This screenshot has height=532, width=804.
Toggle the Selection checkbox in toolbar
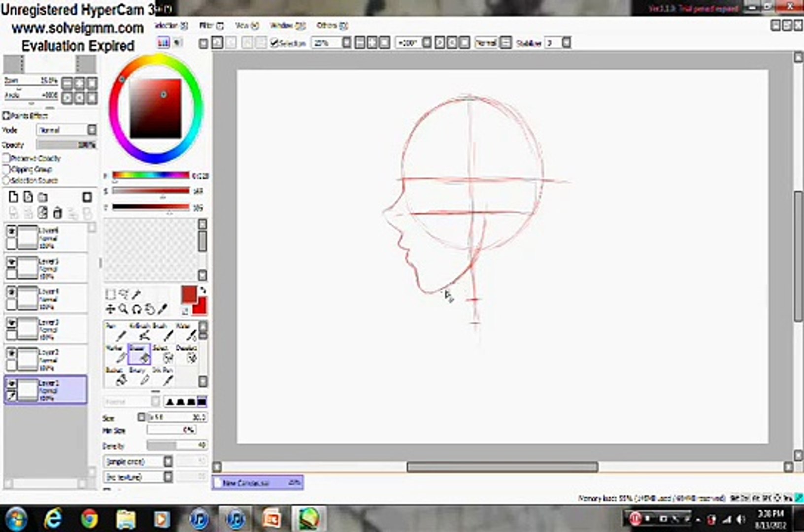tap(274, 43)
